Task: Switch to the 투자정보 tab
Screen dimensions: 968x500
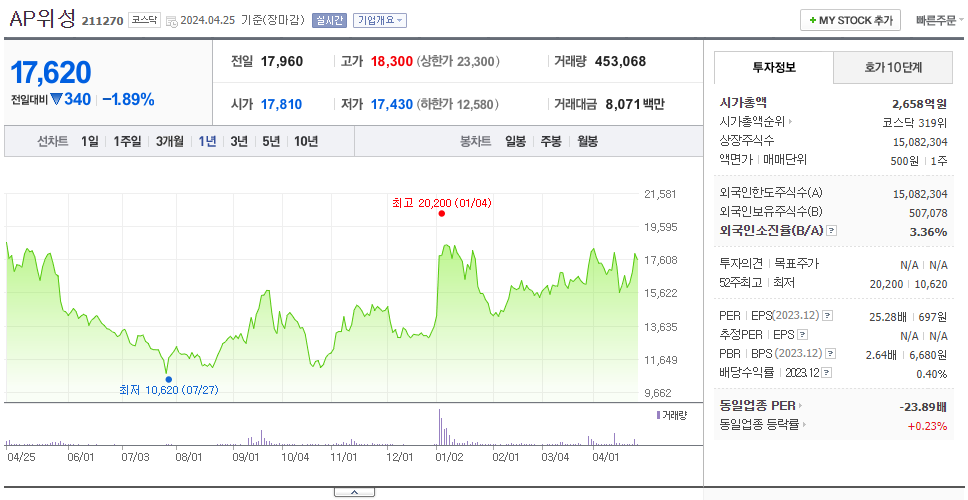Action: tap(774, 68)
